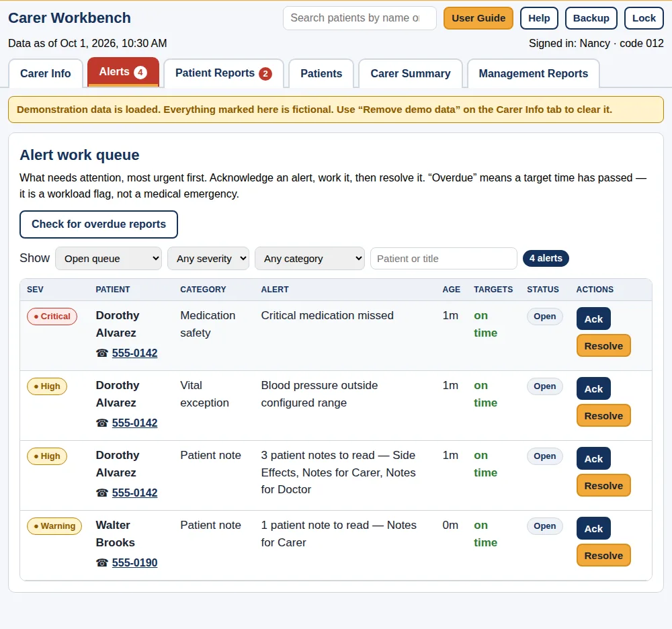Switch to the Alerts tab
Image resolution: width=672 pixels, height=629 pixels.
coord(123,72)
